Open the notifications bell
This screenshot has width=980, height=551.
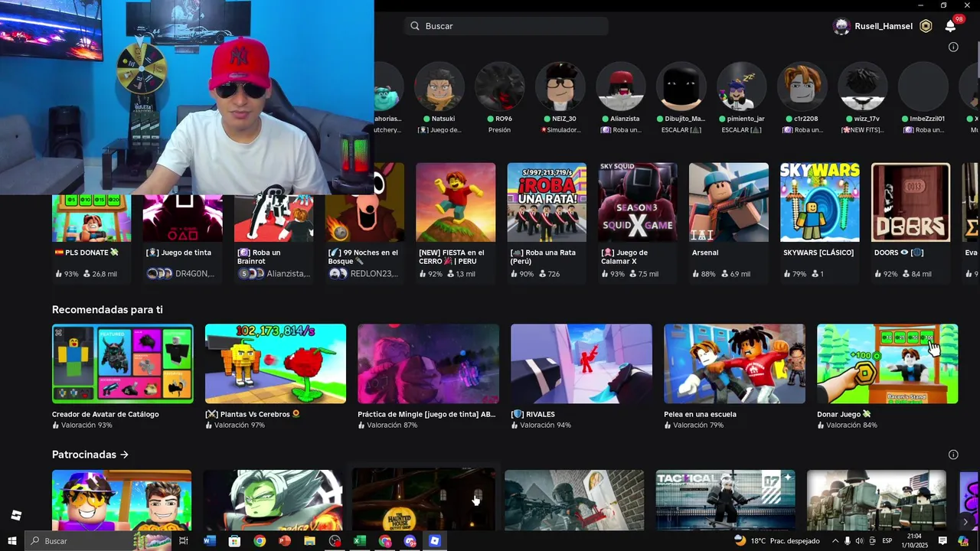(950, 26)
